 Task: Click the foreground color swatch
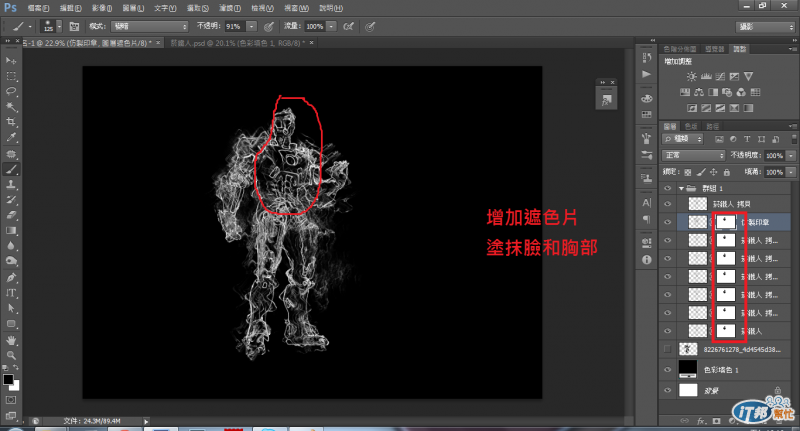point(7,379)
